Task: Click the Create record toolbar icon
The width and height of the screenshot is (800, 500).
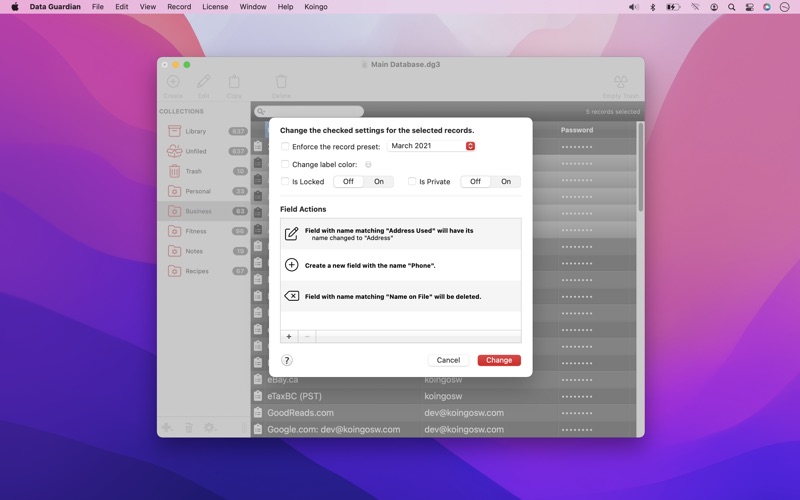Action: coord(173,82)
